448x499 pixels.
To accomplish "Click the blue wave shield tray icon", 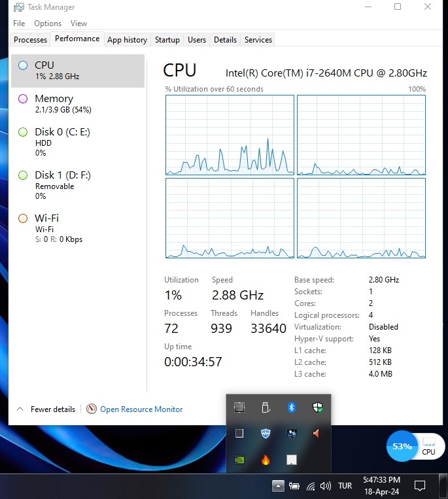I will (266, 434).
